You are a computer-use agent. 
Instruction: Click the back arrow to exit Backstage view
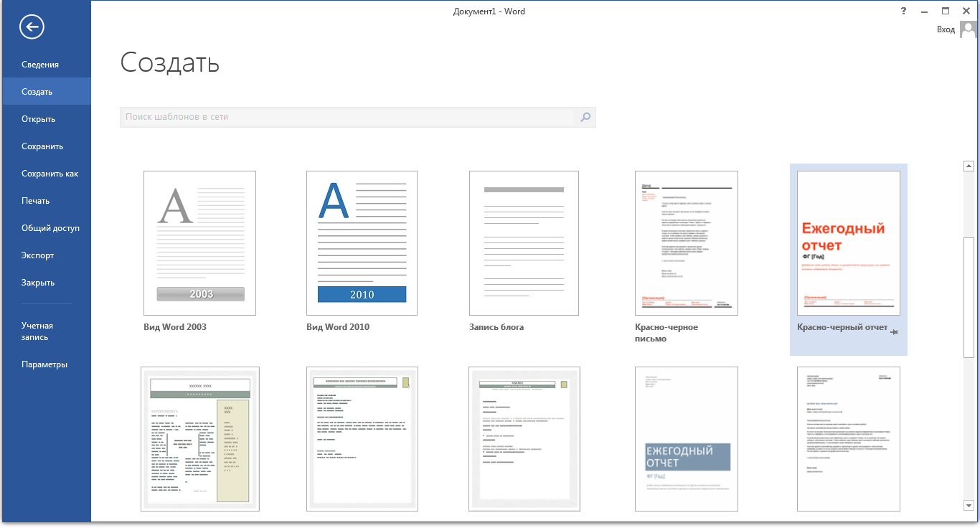32,27
